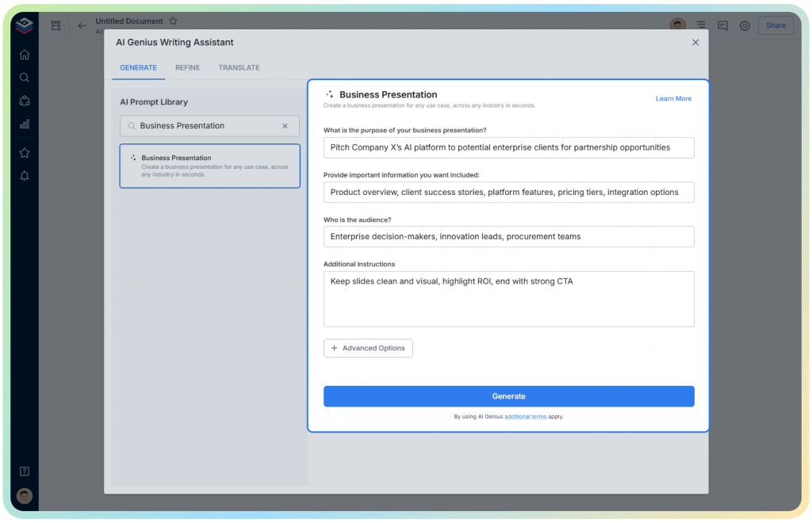Open the comments icon in top bar
The image size is (812, 523).
click(x=723, y=25)
